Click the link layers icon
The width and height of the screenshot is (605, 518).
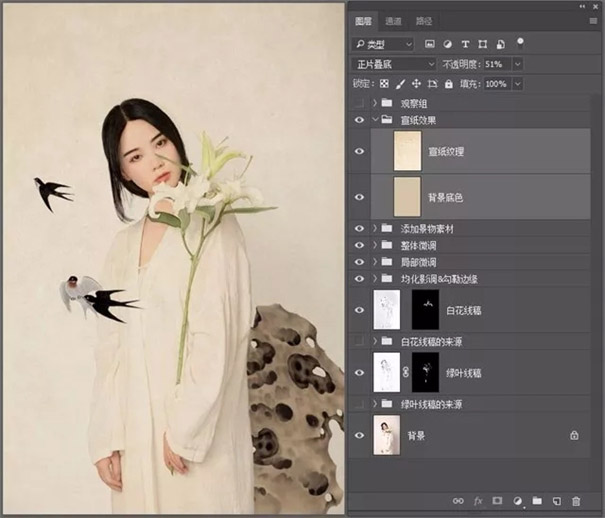click(x=458, y=501)
